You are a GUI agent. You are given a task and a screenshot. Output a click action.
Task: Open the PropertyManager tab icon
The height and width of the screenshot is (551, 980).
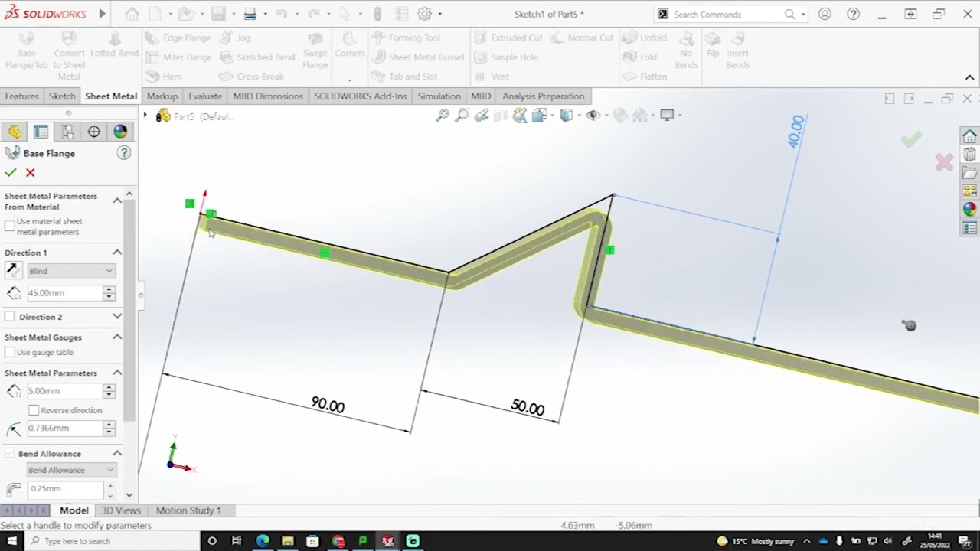[41, 132]
